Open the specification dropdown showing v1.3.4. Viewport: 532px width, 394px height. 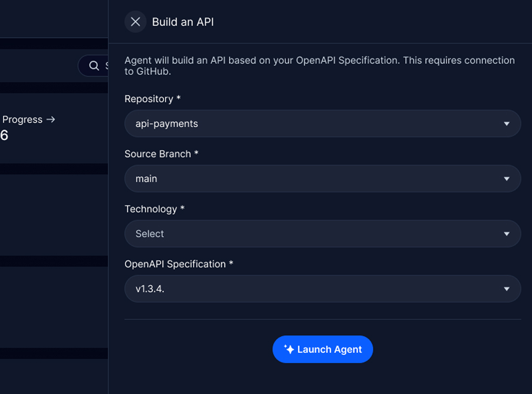(317, 289)
